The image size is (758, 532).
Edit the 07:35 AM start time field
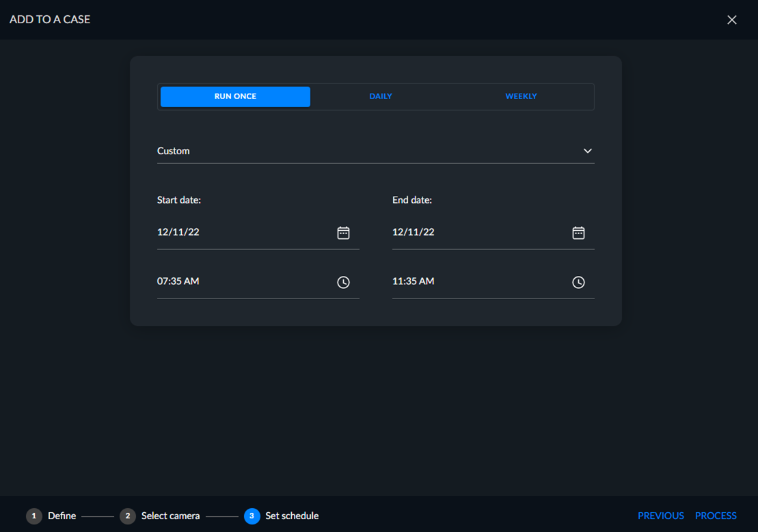pyautogui.click(x=258, y=282)
